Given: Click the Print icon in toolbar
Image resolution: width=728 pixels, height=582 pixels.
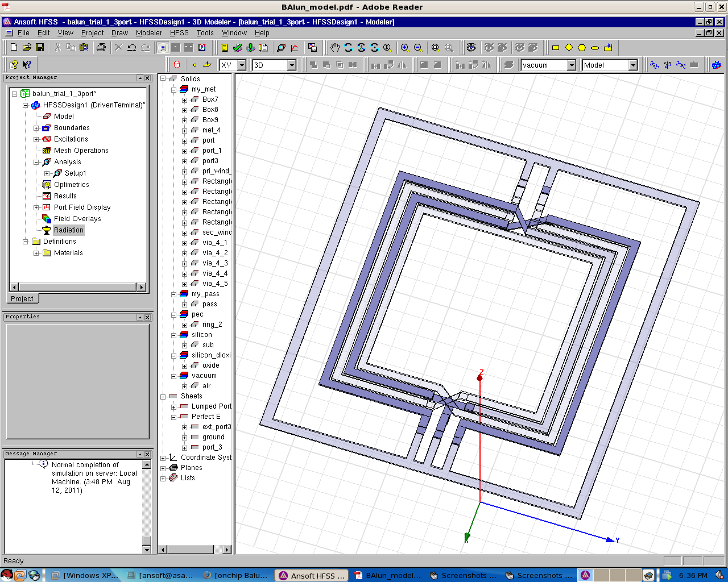Looking at the screenshot, I should point(101,48).
